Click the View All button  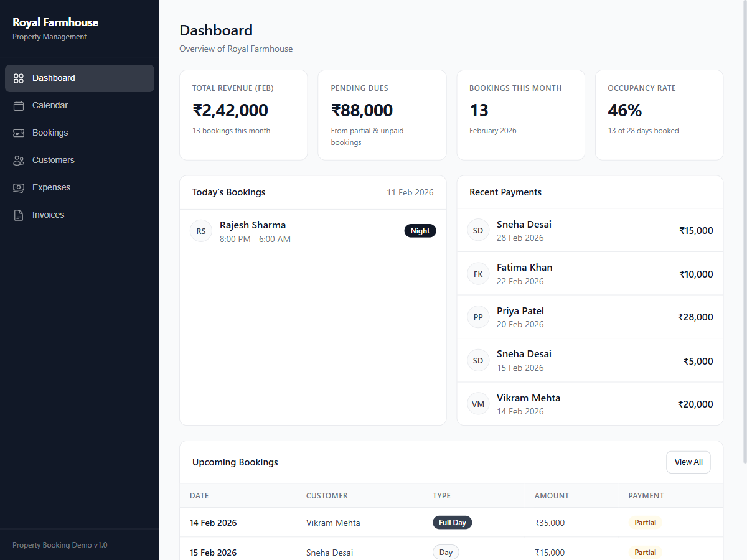click(688, 462)
